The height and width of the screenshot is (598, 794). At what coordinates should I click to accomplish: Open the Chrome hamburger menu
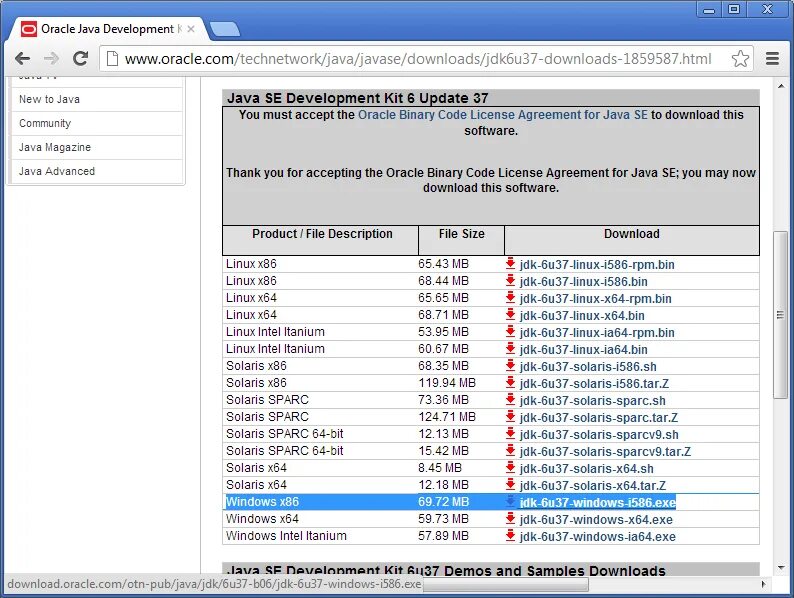(x=772, y=59)
